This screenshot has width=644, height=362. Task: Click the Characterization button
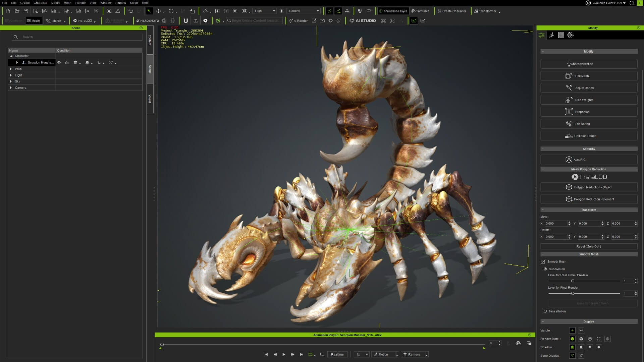[589, 64]
